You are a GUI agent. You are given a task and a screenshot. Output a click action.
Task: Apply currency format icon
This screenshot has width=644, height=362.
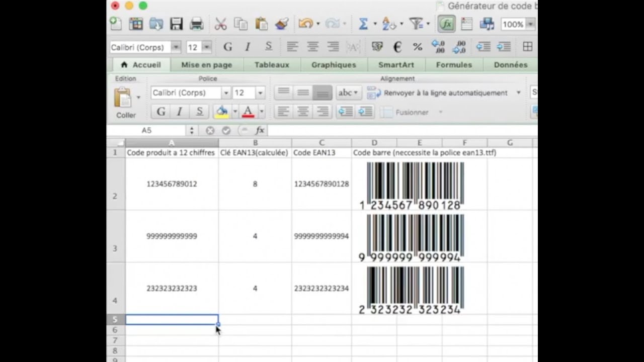click(x=377, y=47)
